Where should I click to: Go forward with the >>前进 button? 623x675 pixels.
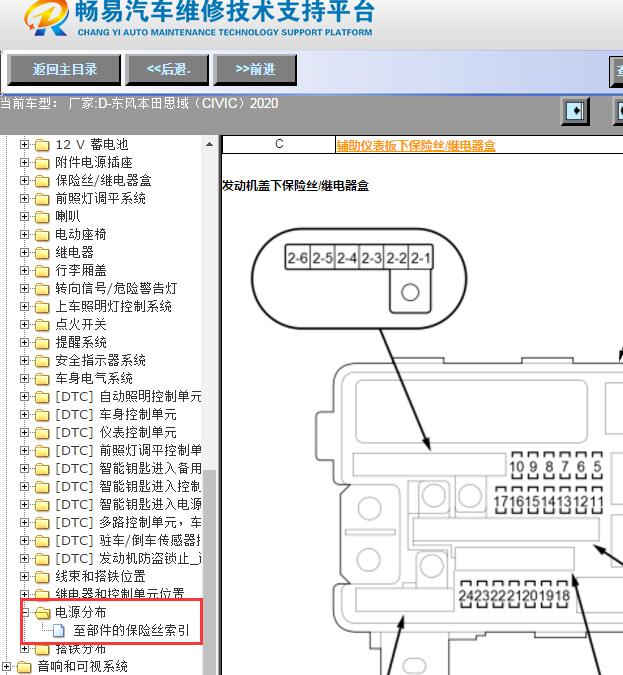(255, 69)
